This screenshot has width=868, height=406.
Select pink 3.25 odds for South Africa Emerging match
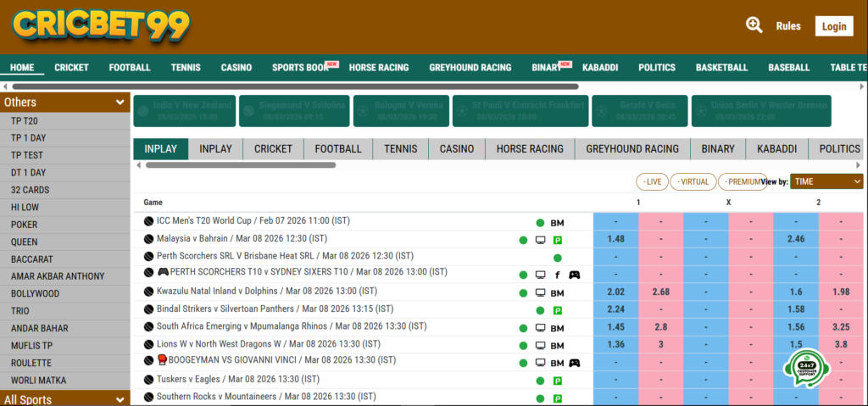841,327
